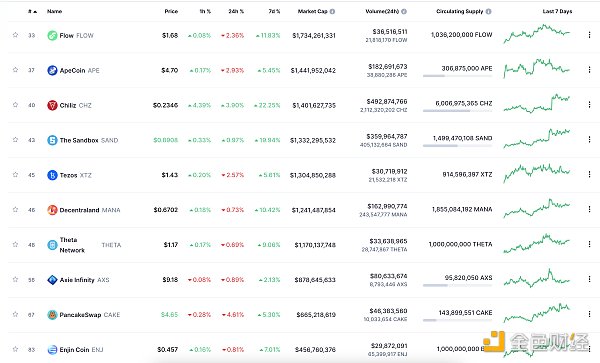Toggle watchlist star for Theta Network
Viewport: 600px width, 363px height.
15,244
